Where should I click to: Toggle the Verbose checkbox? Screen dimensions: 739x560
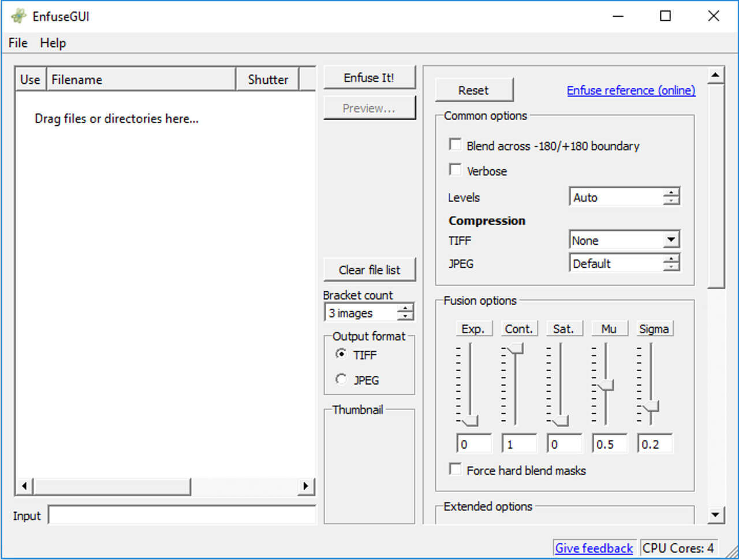(x=455, y=170)
